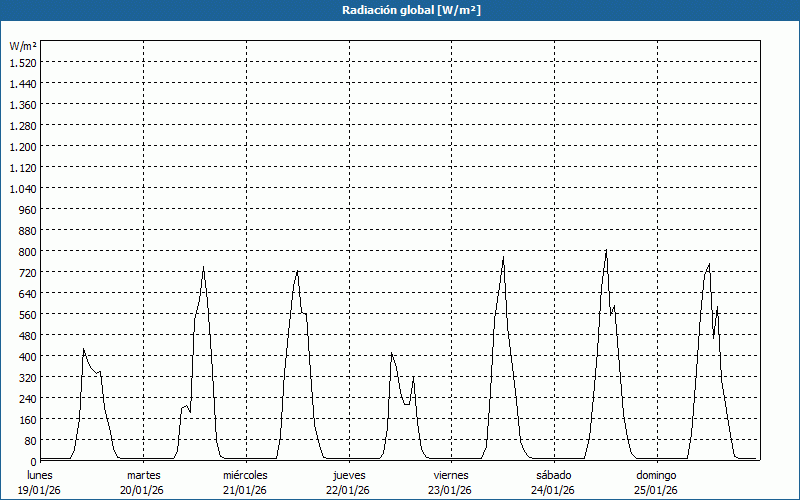Click the 25/01/26 date label
This screenshot has width=800, height=500.
pyautogui.click(x=656, y=490)
